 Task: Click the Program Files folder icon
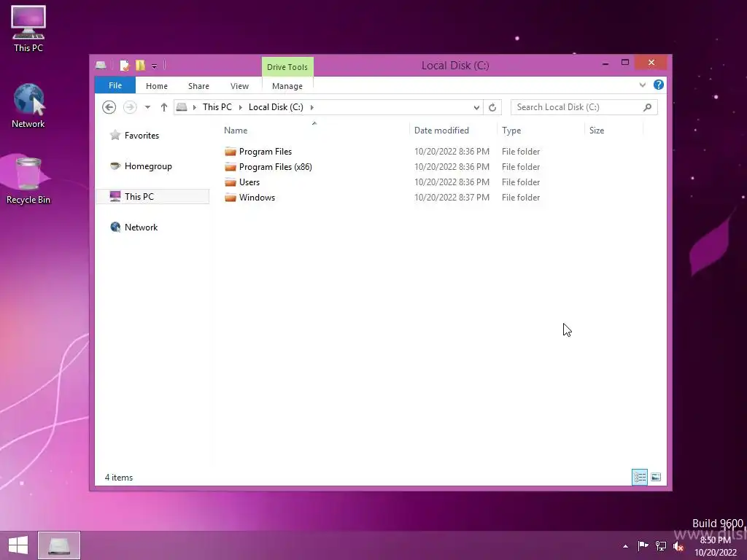click(231, 152)
